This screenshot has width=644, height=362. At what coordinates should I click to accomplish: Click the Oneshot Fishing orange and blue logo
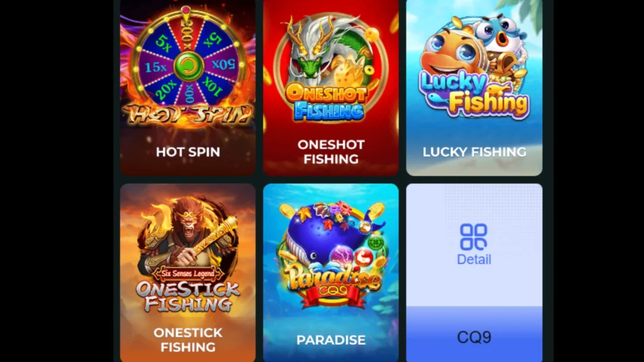pos(326,101)
